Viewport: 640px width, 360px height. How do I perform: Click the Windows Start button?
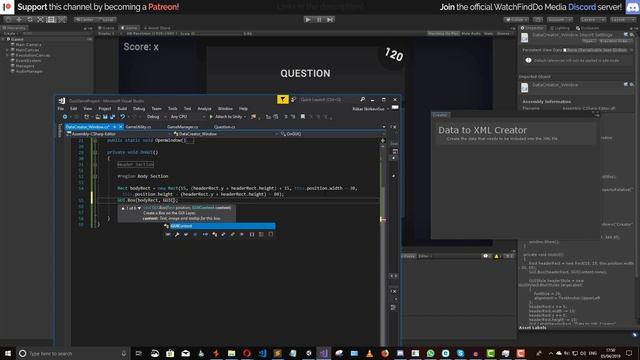8,353
